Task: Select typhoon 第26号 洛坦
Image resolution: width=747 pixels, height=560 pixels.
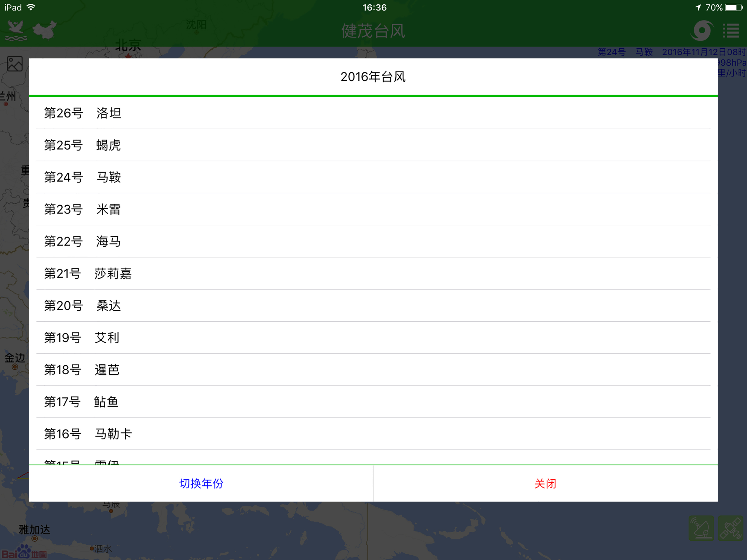Action: tap(373, 113)
